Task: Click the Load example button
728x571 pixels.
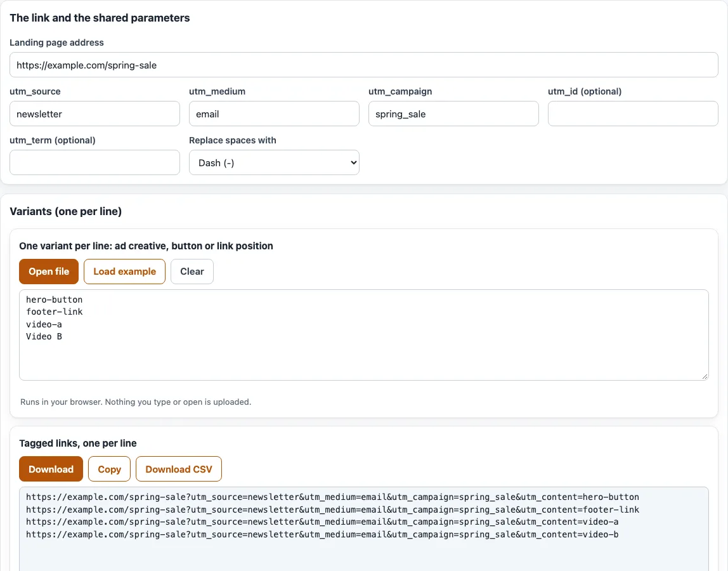Action: coord(124,272)
